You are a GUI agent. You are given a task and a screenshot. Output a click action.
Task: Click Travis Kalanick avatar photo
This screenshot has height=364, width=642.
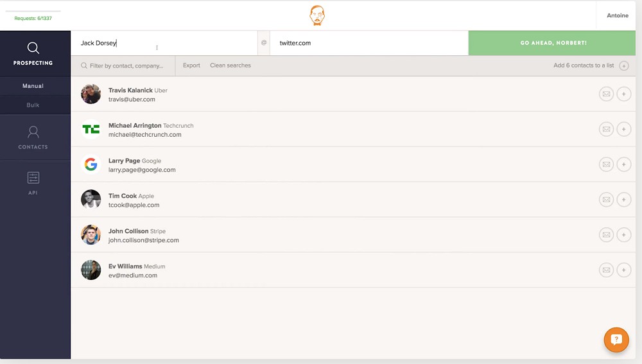pos(91,94)
